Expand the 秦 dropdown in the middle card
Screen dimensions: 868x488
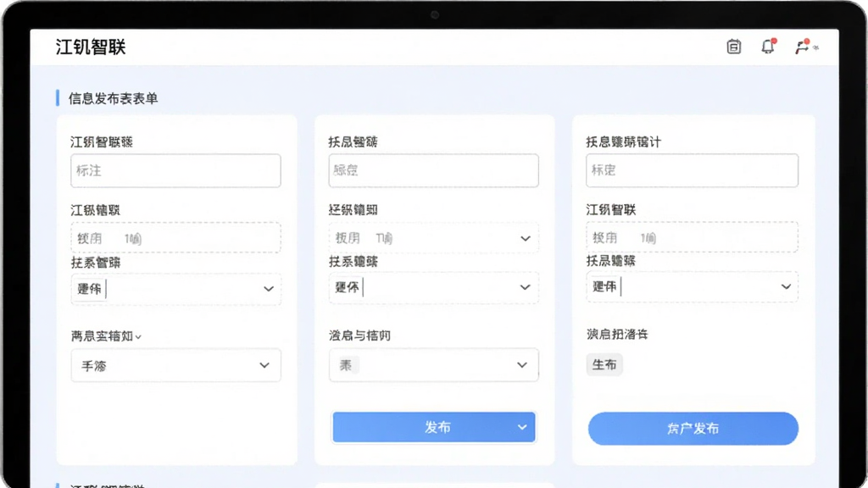point(433,364)
